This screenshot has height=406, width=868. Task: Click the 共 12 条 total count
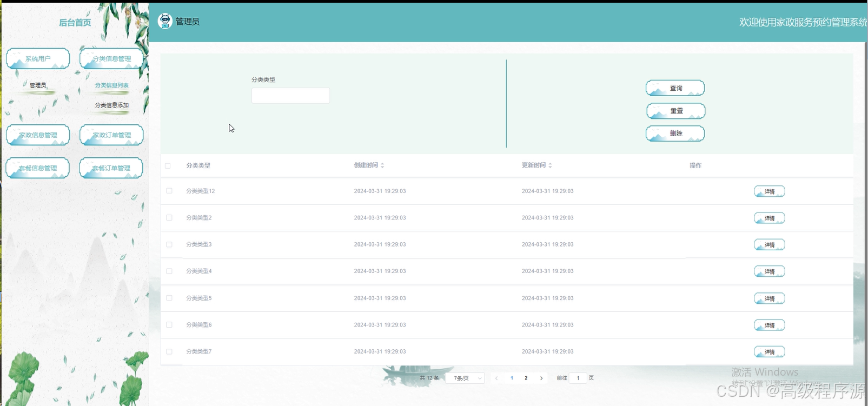430,378
